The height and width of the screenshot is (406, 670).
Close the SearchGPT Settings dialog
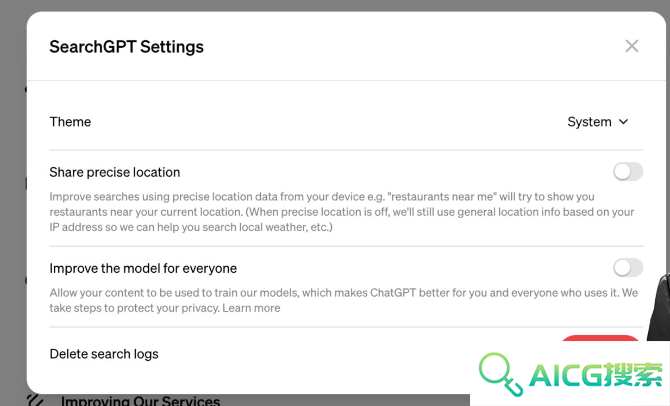632,46
